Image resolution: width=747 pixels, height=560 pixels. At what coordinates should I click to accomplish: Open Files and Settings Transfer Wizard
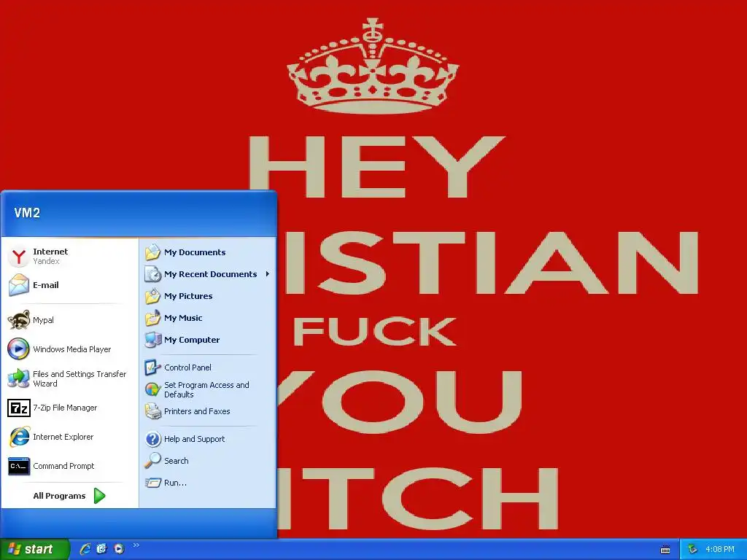pyautogui.click(x=69, y=378)
